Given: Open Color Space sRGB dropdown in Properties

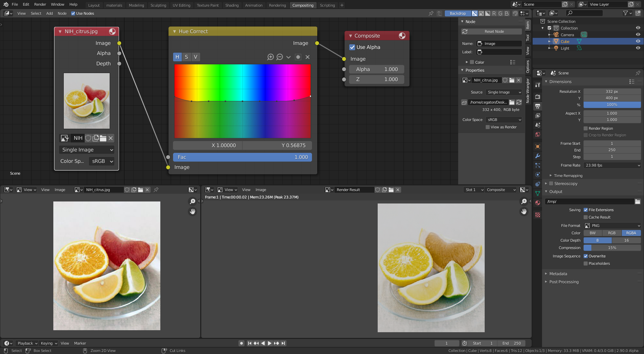Looking at the screenshot, I should tap(504, 120).
